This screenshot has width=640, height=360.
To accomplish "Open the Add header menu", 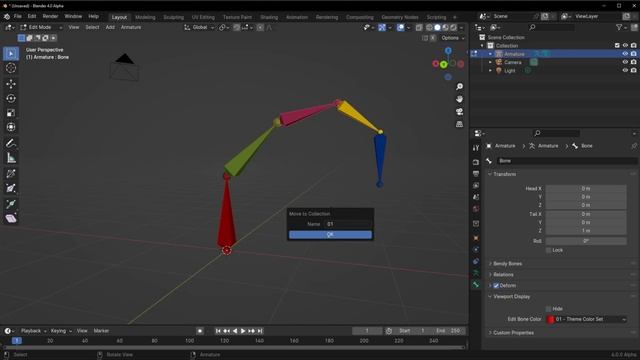I will [x=110, y=27].
